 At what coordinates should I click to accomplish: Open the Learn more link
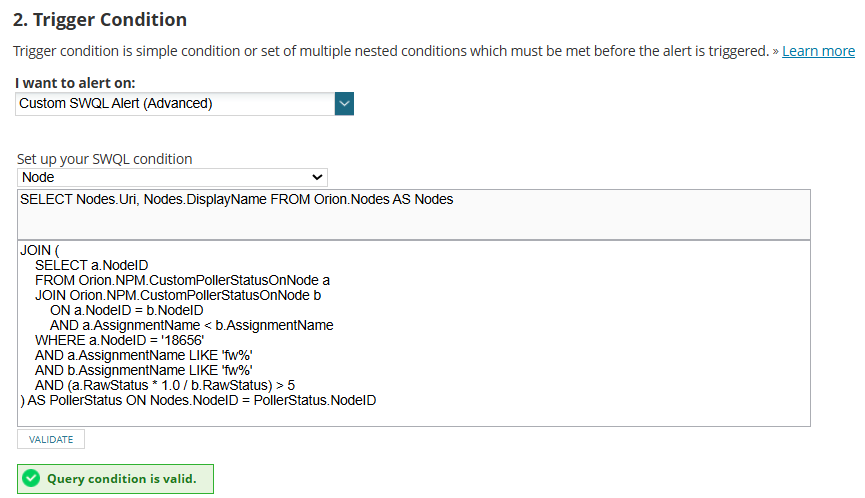[818, 51]
